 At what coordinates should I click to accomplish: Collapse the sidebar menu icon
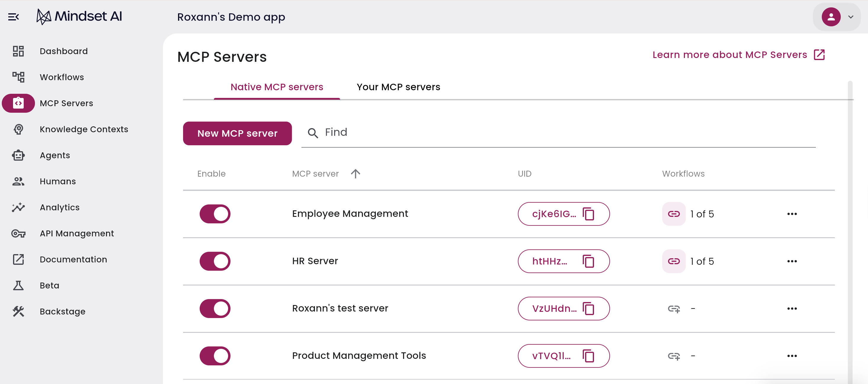(13, 17)
